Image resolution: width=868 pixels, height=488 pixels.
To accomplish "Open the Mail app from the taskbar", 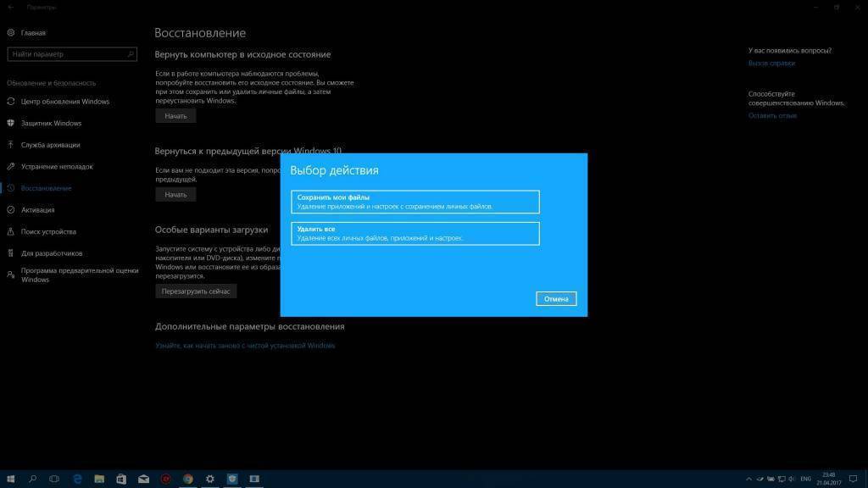I will point(143,479).
